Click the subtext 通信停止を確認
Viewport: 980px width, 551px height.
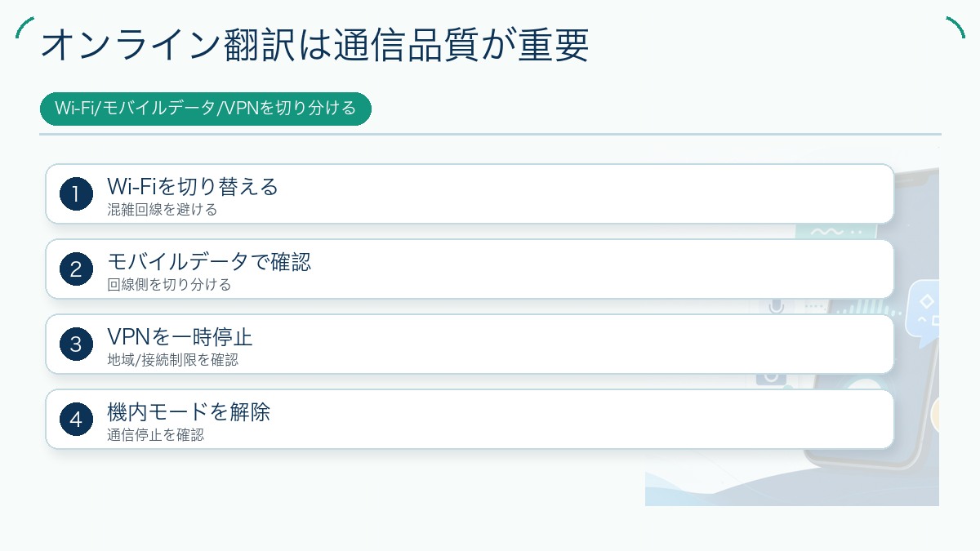click(x=155, y=435)
